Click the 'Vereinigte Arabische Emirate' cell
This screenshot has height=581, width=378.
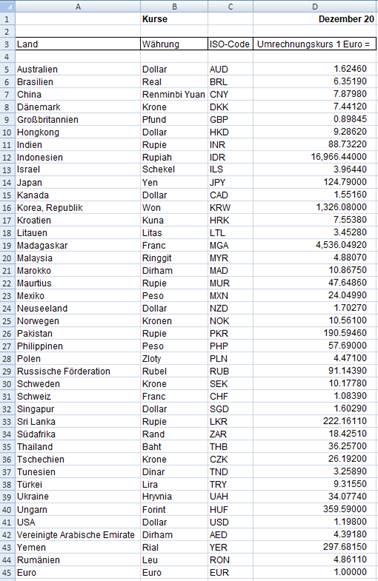[x=78, y=535]
